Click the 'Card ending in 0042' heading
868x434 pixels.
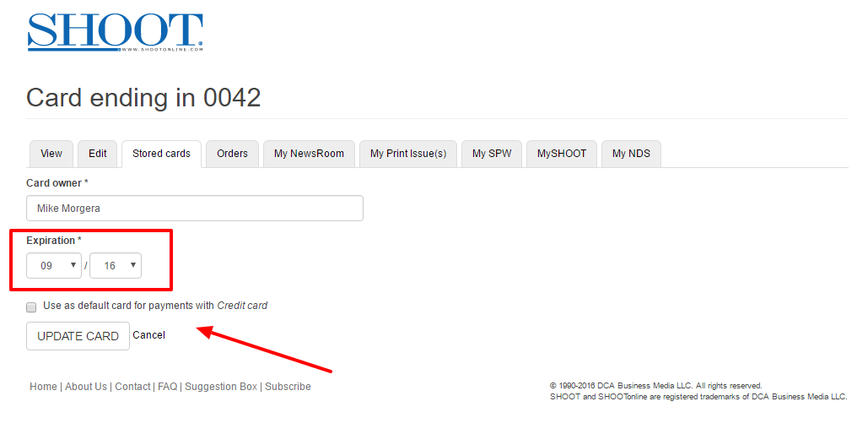pyautogui.click(x=143, y=98)
